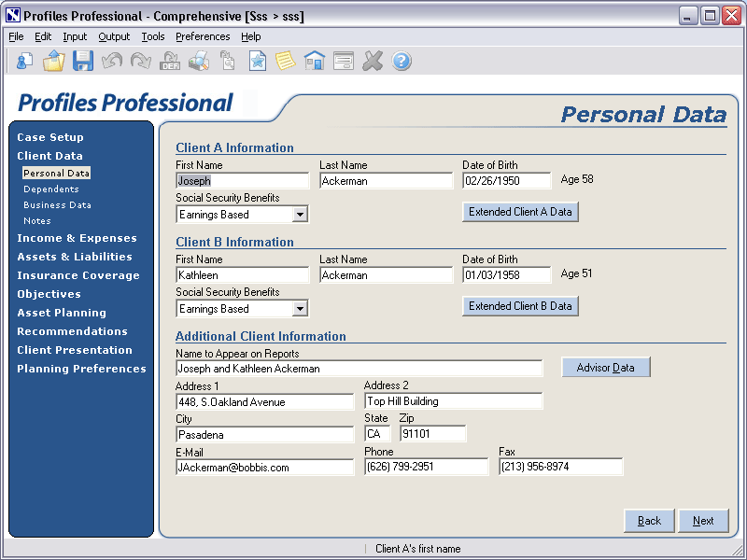Image resolution: width=747 pixels, height=560 pixels.
Task: Click Client A Last Name field
Action: pos(386,181)
